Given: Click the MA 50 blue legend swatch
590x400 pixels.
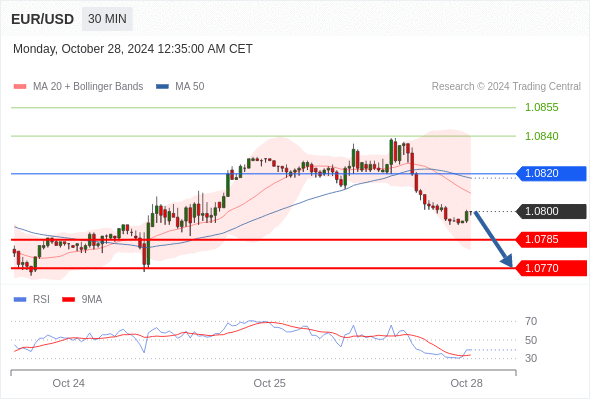Looking at the screenshot, I should pyautogui.click(x=162, y=87).
